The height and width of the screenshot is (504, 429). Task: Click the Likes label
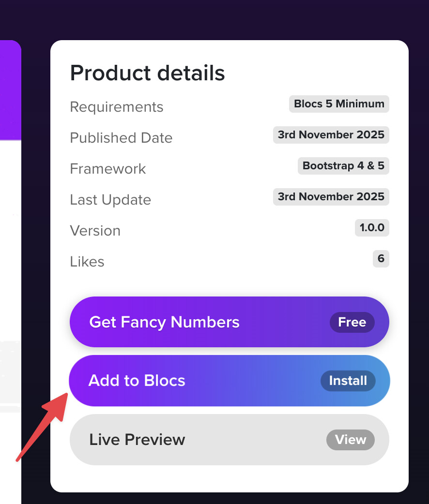pos(87,262)
